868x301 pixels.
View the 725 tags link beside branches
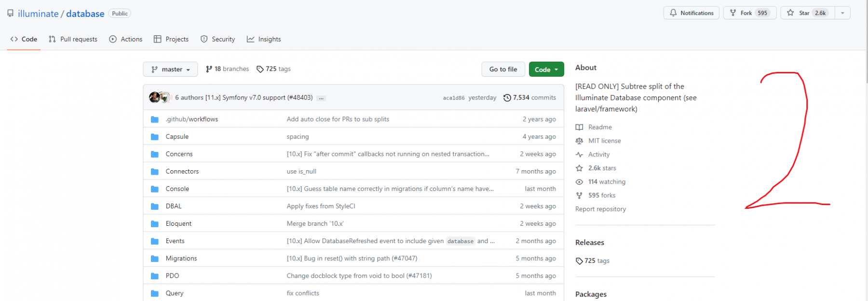pyautogui.click(x=273, y=69)
